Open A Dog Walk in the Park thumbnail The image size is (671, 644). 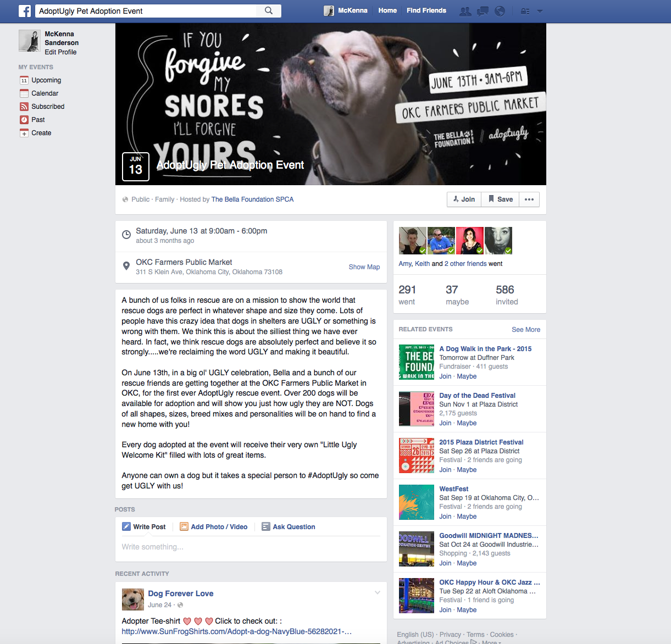(x=417, y=362)
